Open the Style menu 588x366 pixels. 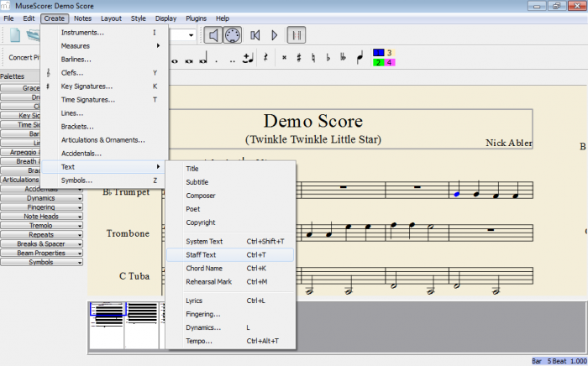pyautogui.click(x=138, y=18)
